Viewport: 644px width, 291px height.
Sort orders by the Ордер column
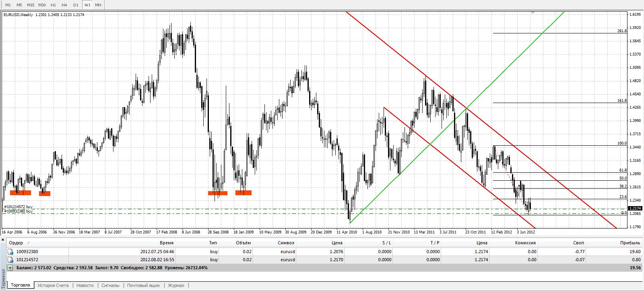38,243
